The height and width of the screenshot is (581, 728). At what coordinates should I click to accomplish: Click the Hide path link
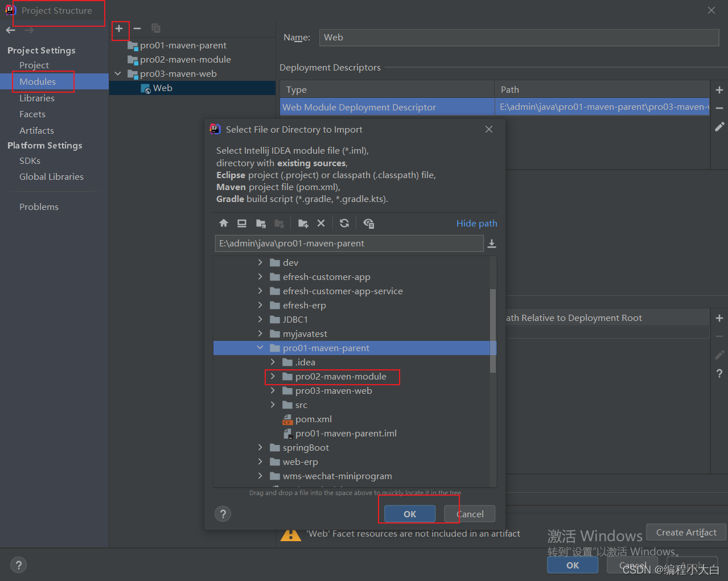pyautogui.click(x=477, y=223)
